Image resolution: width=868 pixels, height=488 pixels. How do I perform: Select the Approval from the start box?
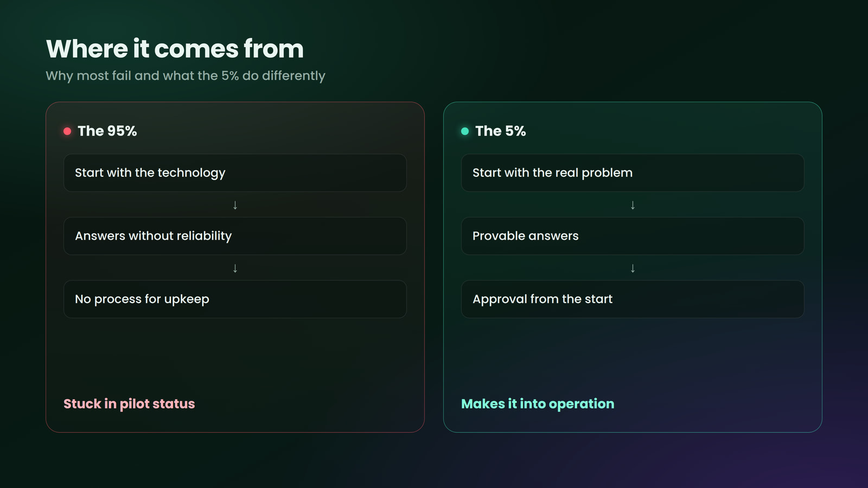pyautogui.click(x=633, y=299)
